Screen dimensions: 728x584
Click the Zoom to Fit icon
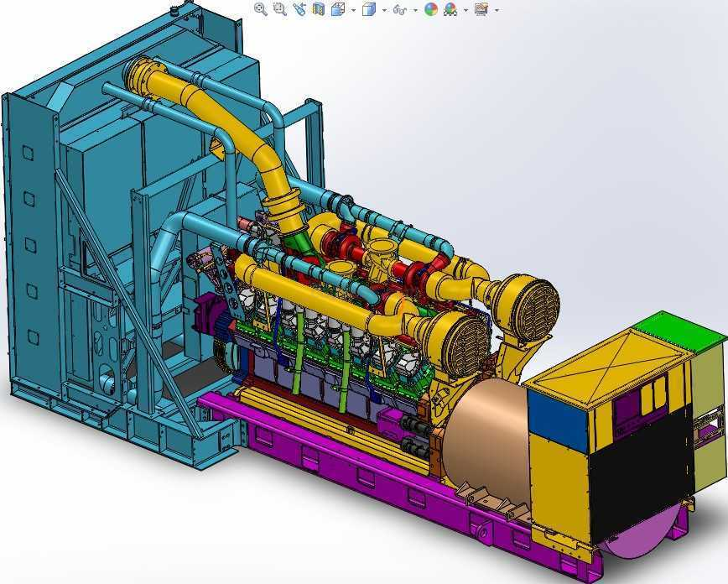click(x=261, y=9)
